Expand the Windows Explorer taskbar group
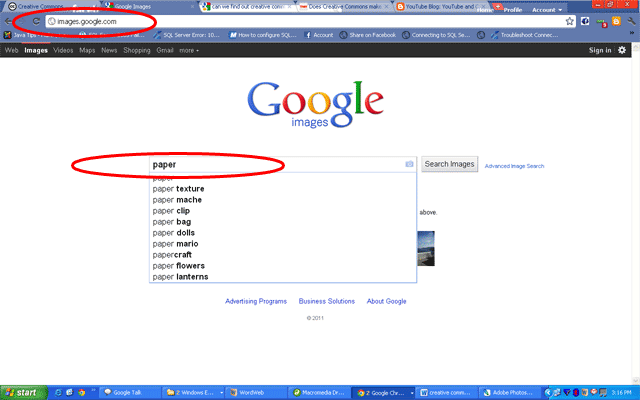 222,393
